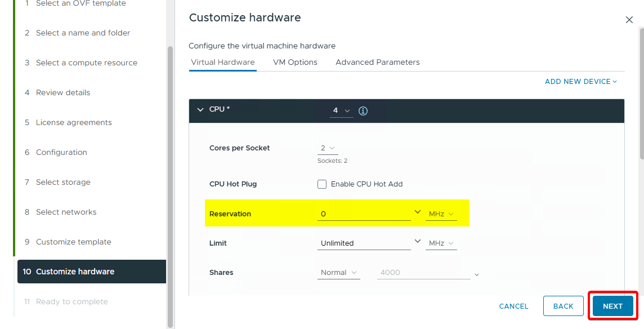Cancel the deployment wizard

pyautogui.click(x=513, y=306)
